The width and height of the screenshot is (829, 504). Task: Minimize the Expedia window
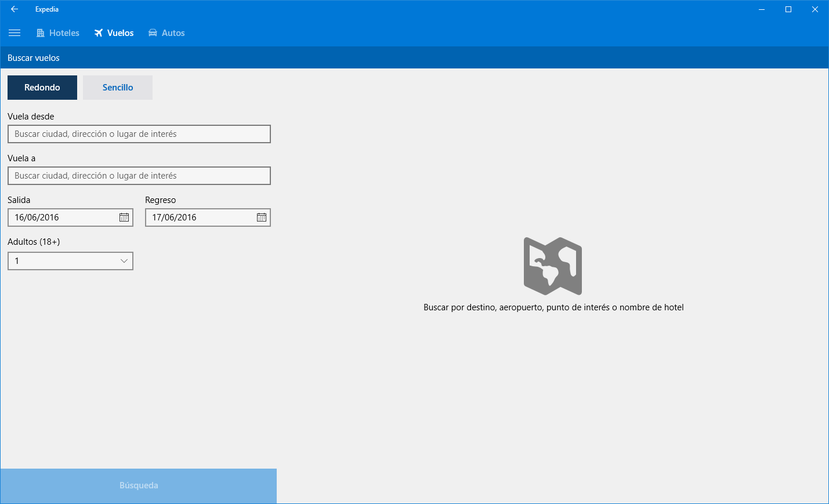(762, 9)
